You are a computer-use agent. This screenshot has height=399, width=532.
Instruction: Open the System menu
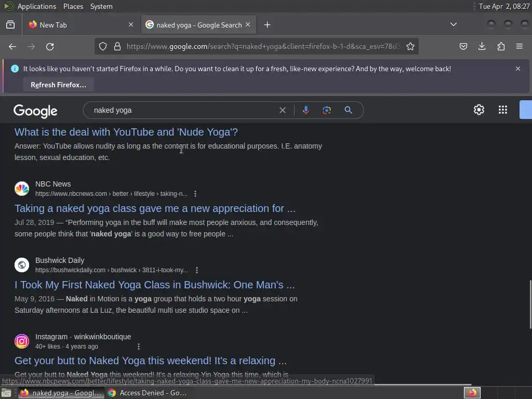pos(101,6)
